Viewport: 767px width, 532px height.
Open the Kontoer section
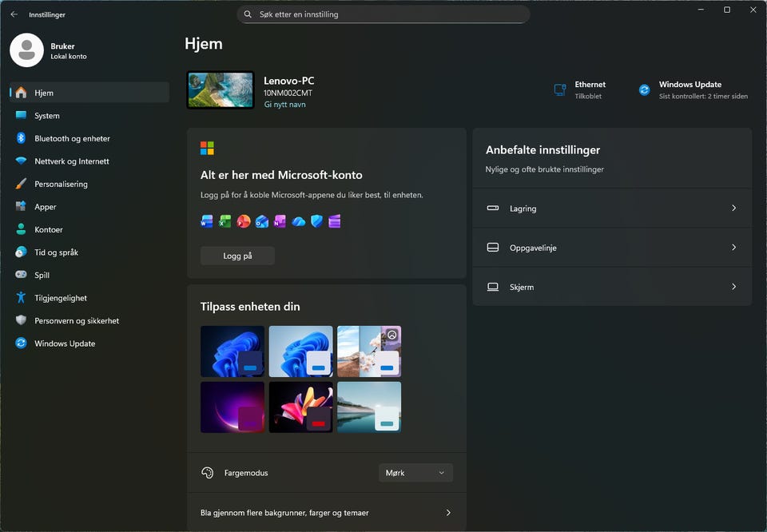[89, 229]
